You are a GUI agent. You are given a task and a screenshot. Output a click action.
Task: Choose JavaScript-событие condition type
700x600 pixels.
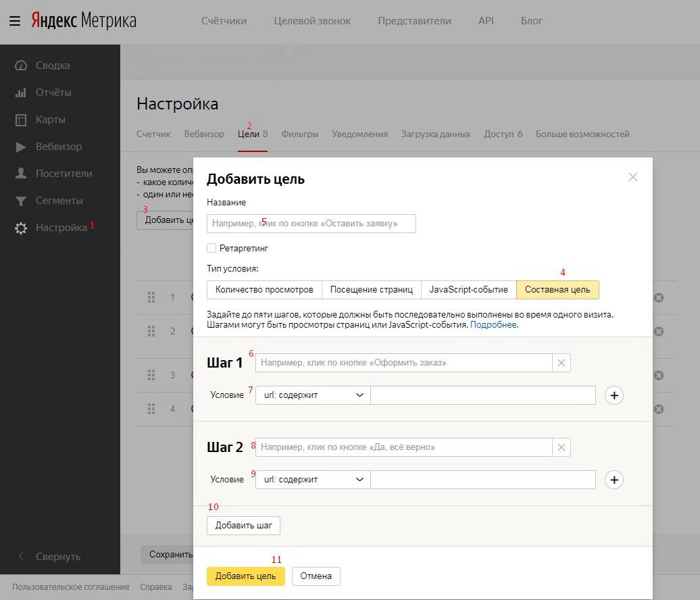[468, 290]
